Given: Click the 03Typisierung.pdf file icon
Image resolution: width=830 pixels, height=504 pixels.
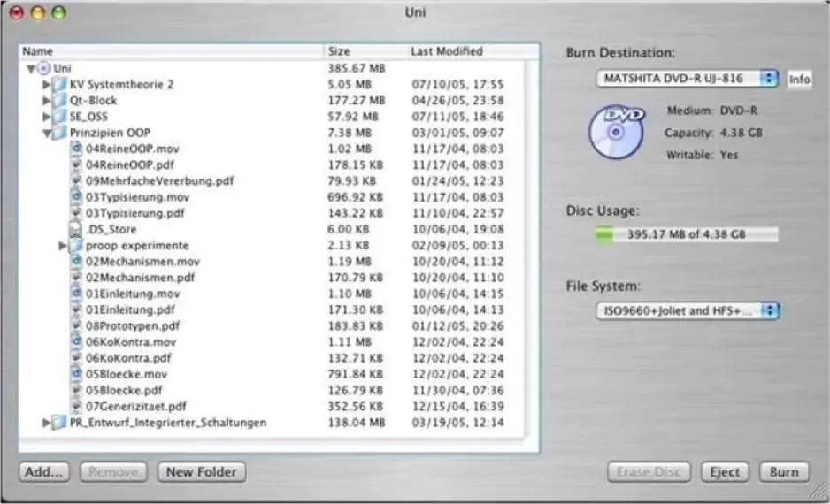Looking at the screenshot, I should (76, 213).
